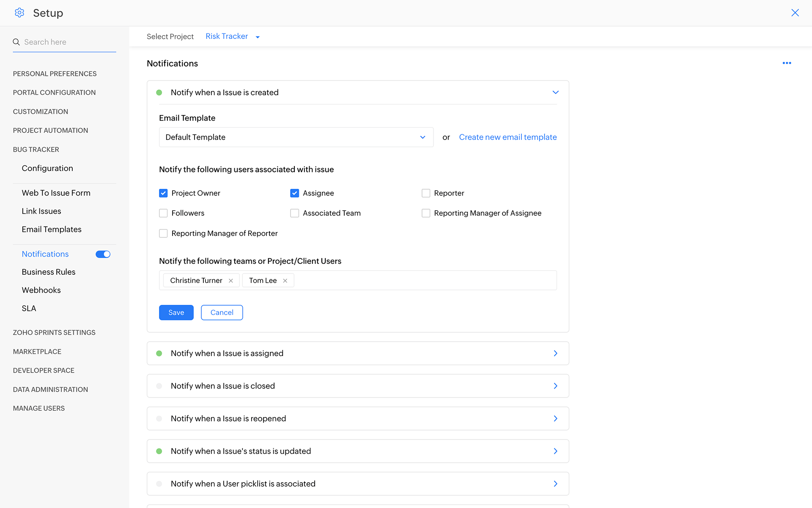Click the Save button

point(176,312)
